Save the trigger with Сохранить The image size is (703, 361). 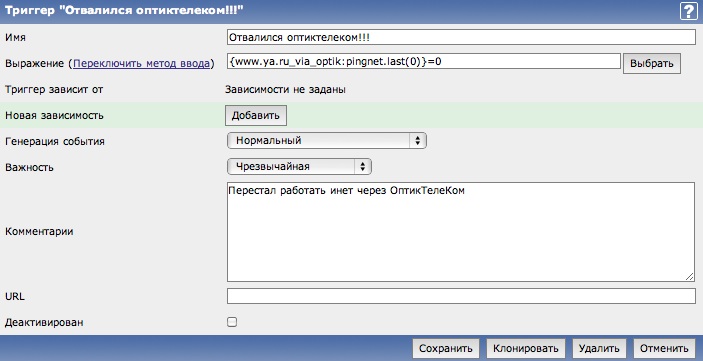[x=446, y=348]
